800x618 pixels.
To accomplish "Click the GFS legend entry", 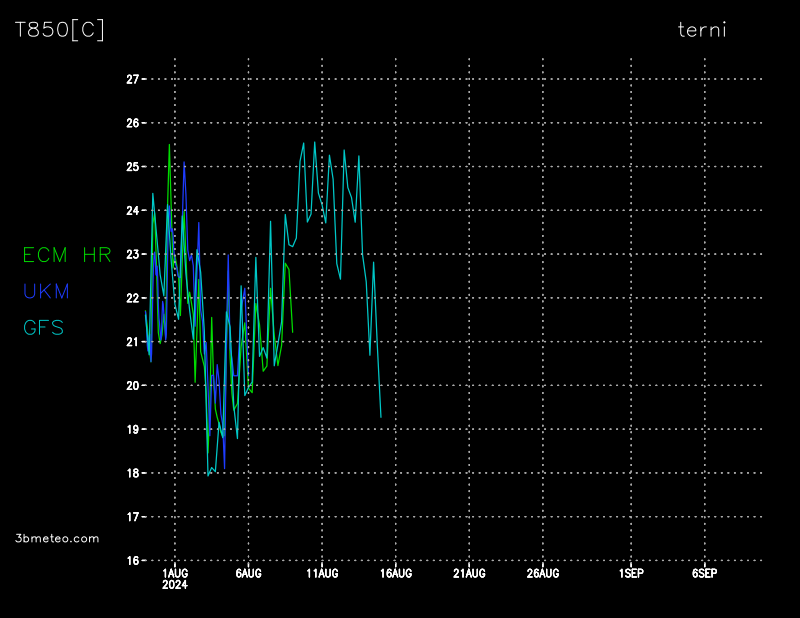I will pyautogui.click(x=43, y=328).
